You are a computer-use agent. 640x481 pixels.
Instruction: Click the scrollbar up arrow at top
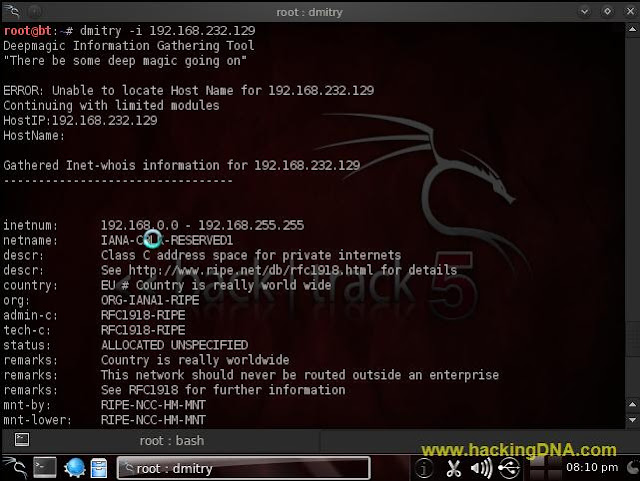[632, 29]
